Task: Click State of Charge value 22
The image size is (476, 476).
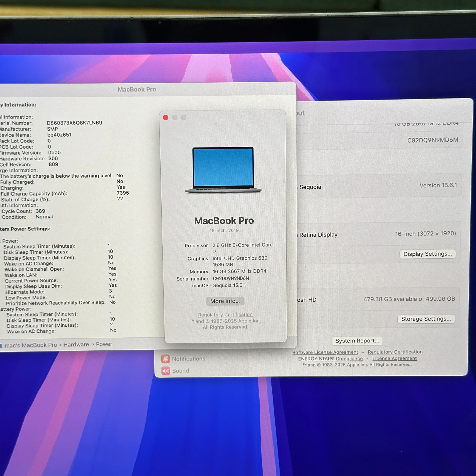Action: tap(120, 199)
